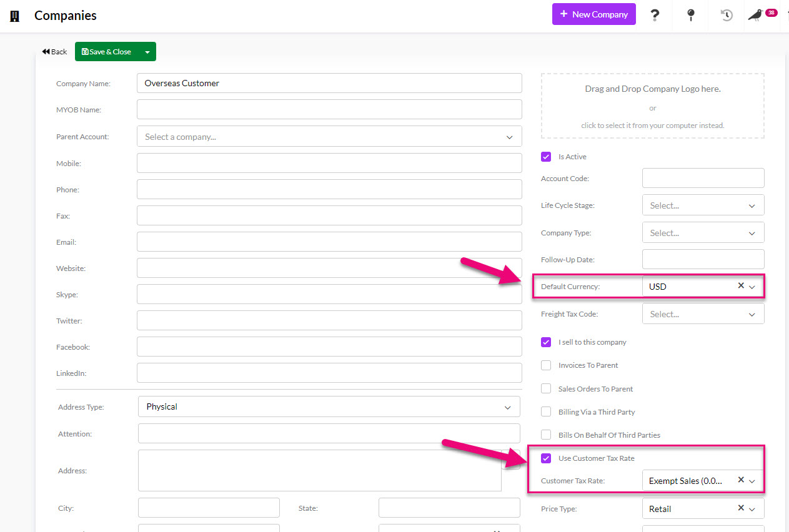Disable Use Customer Tax Rate

tap(546, 458)
